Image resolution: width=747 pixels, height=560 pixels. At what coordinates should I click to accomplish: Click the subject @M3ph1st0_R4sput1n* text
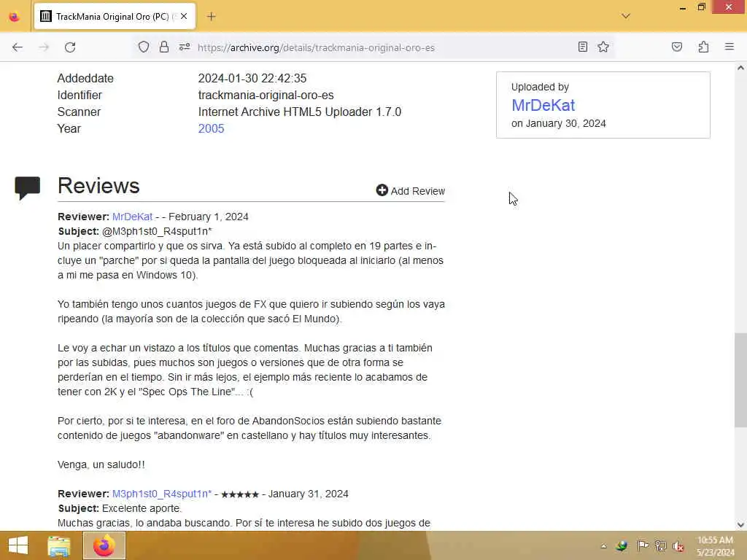tap(157, 231)
